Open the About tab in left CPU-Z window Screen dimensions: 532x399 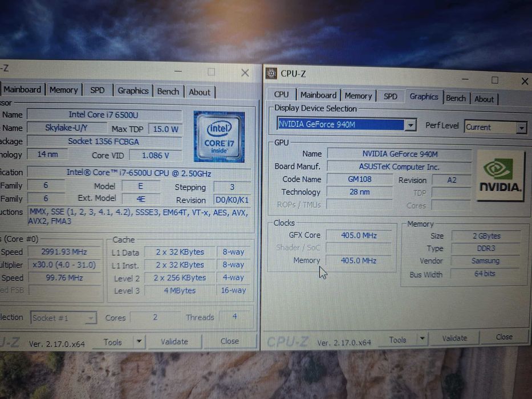(200, 92)
